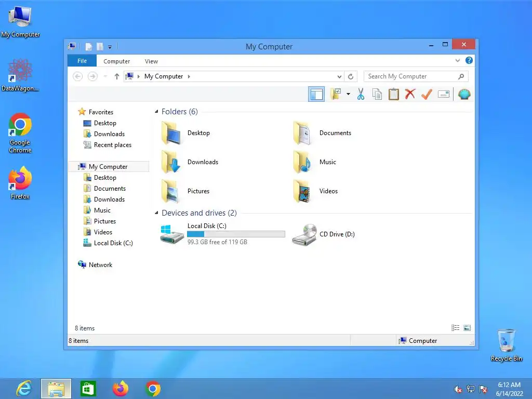Select Desktop under Favorites

pos(105,123)
